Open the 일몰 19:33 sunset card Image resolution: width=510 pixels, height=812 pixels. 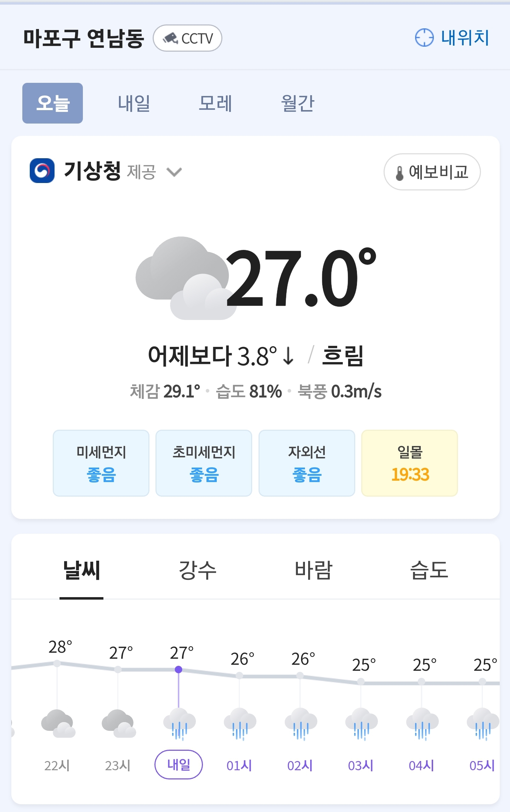coord(410,463)
